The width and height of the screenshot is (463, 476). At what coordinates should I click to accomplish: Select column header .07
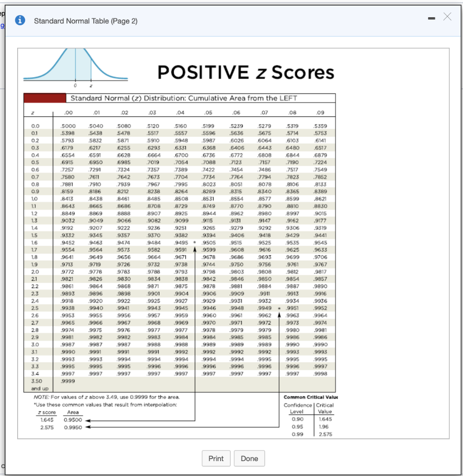click(x=264, y=112)
